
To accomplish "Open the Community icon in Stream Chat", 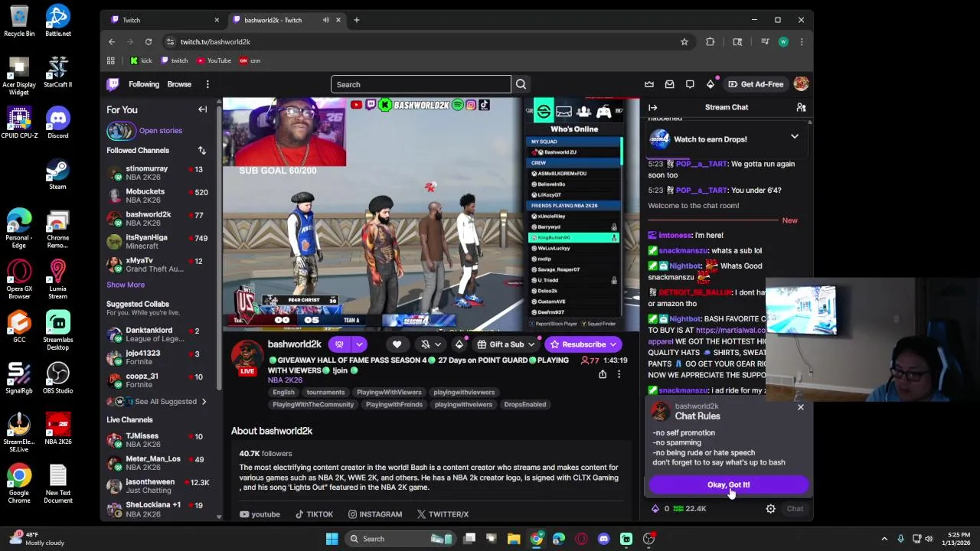I will click(x=801, y=107).
